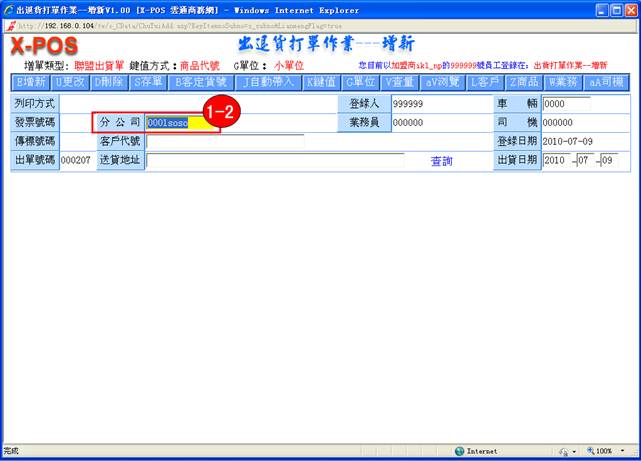Click the W業務 sales button
This screenshot has height=461, width=641.
[562, 82]
